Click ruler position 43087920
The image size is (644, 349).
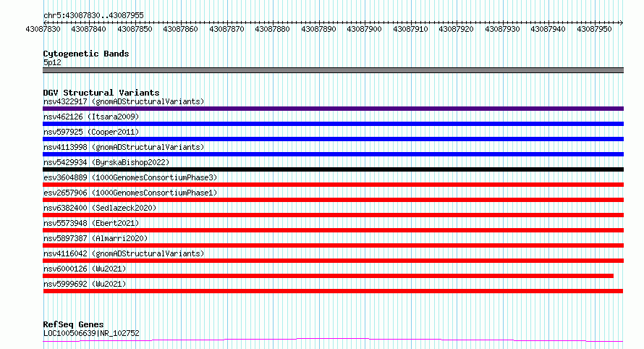point(457,29)
